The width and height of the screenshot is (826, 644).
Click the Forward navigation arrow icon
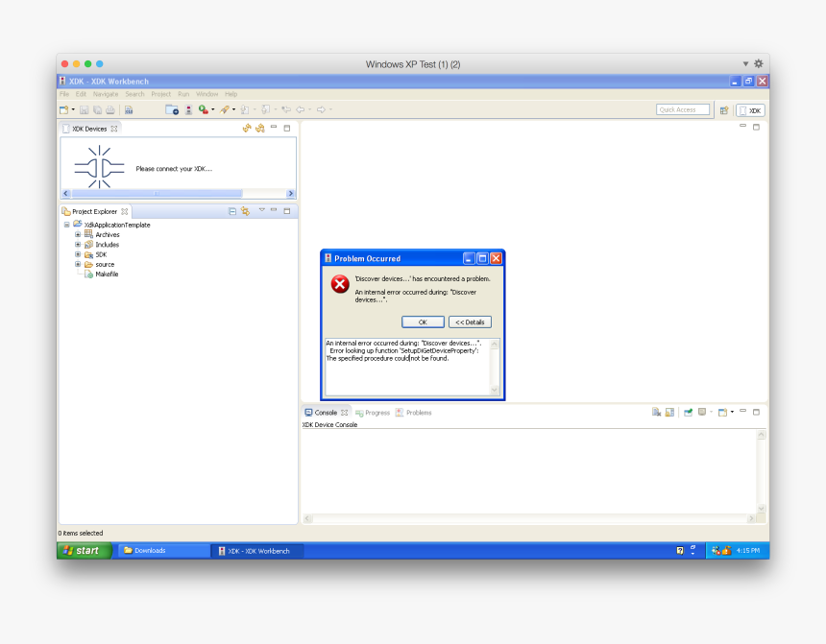(x=321, y=109)
